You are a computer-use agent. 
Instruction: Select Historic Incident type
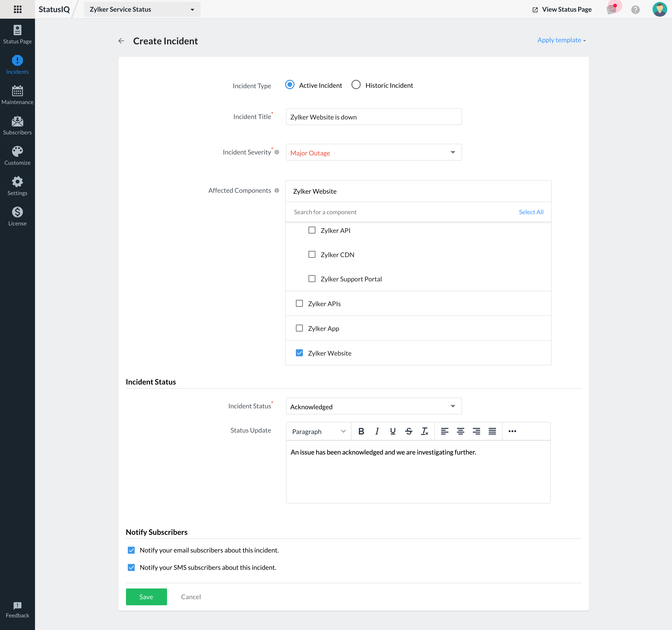(x=356, y=85)
